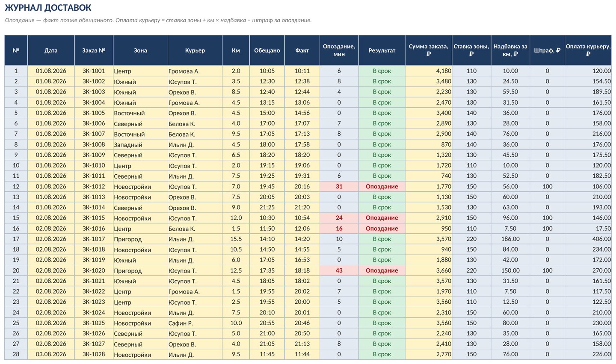Click the Штраф, ₽ column header
Viewport: 616px width, 364px height.
[547, 50]
